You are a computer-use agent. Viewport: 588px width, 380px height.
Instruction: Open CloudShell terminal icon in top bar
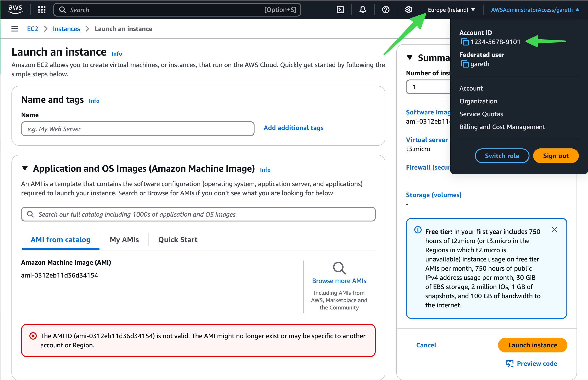point(340,10)
